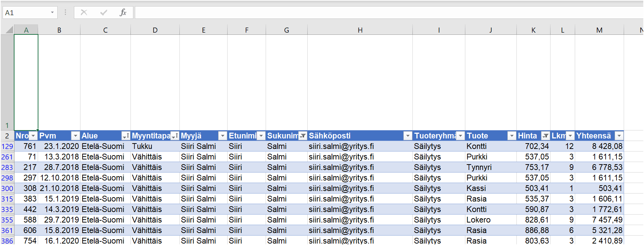Viewport: 644px width, 245px height.
Task: Select row 2 header
Action: (7, 136)
